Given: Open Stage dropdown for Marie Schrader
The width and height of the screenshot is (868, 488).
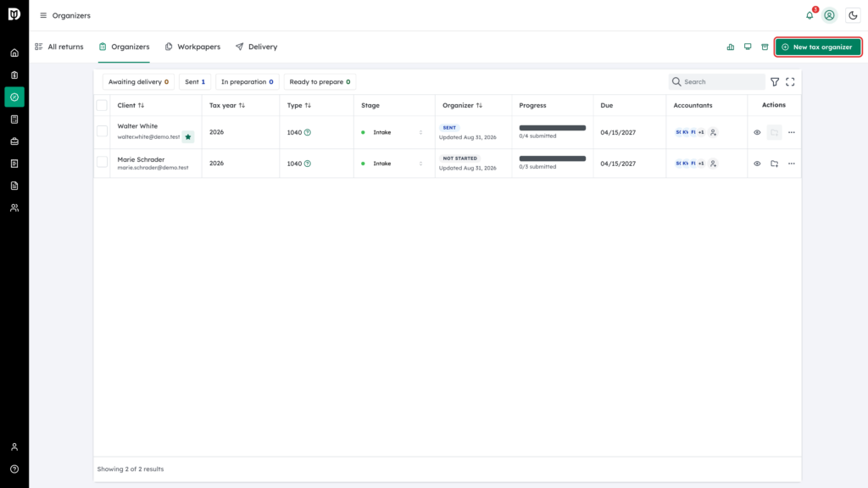Looking at the screenshot, I should (x=392, y=164).
